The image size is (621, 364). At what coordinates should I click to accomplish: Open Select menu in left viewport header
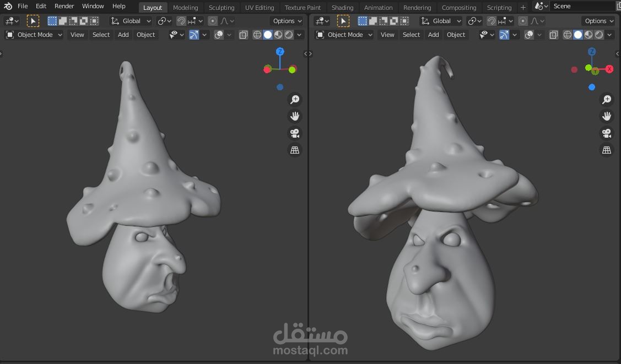(101, 35)
